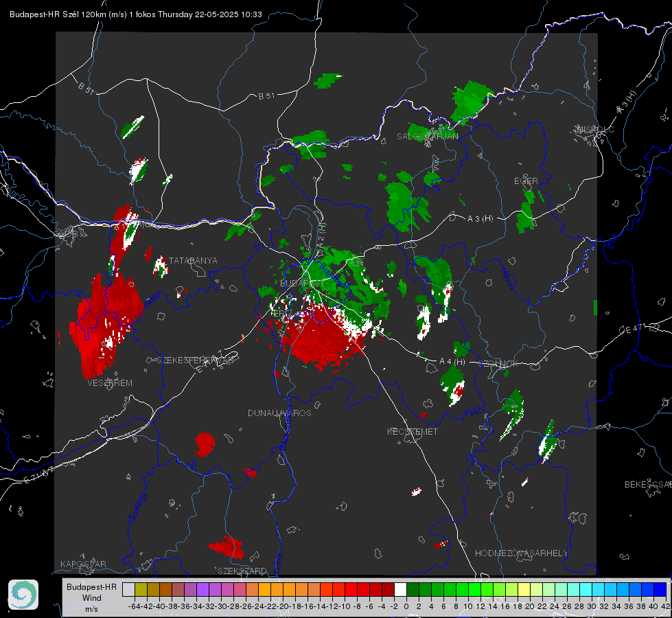This screenshot has width=672, height=618.
Task: Click the swirl logo icon beside legend
Action: coord(23,595)
